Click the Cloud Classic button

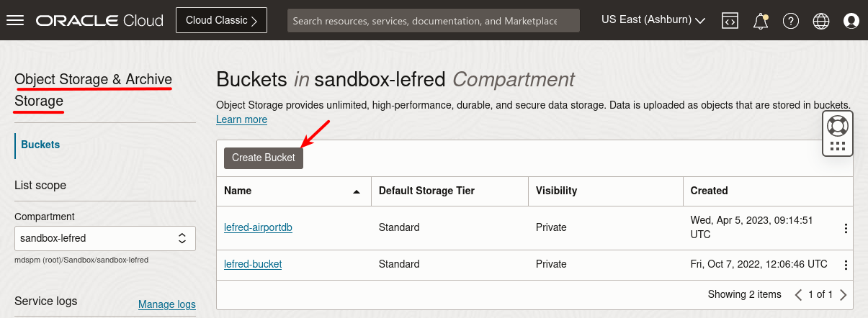pyautogui.click(x=221, y=20)
